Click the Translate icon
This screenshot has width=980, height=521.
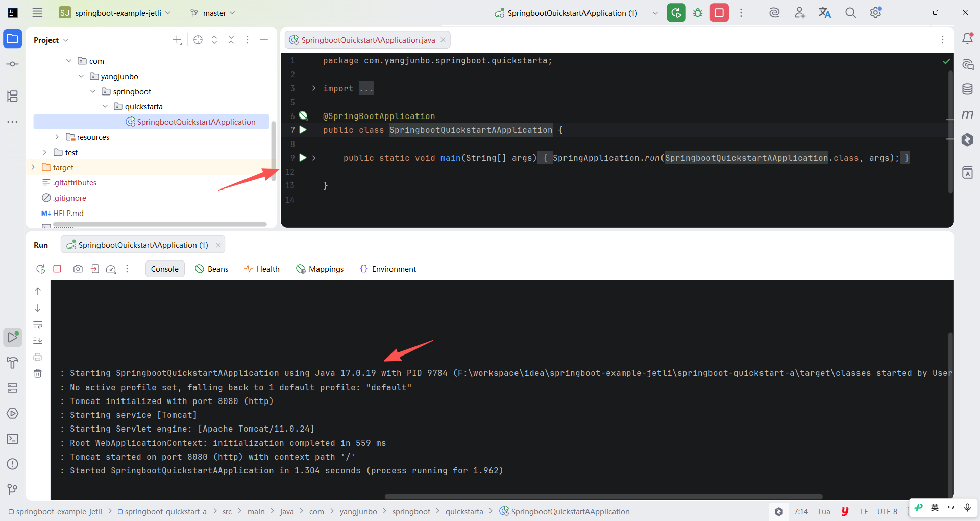pyautogui.click(x=825, y=13)
